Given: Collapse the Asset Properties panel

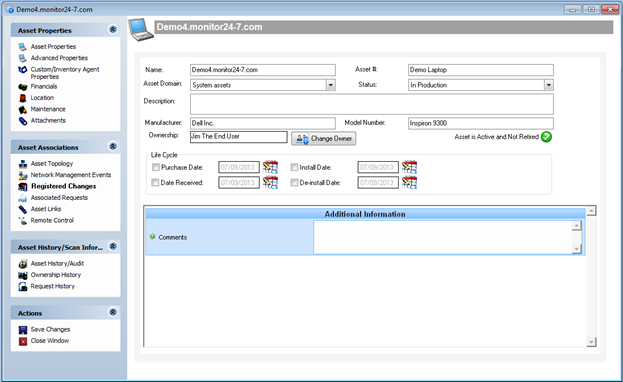Looking at the screenshot, I should point(113,29).
